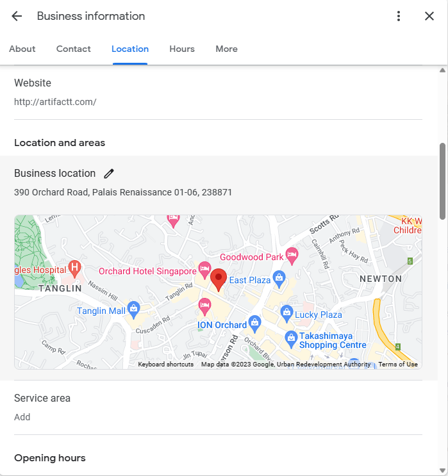Screen dimensions: 448x476
Task: Open the Hours tab
Action: coord(182,49)
